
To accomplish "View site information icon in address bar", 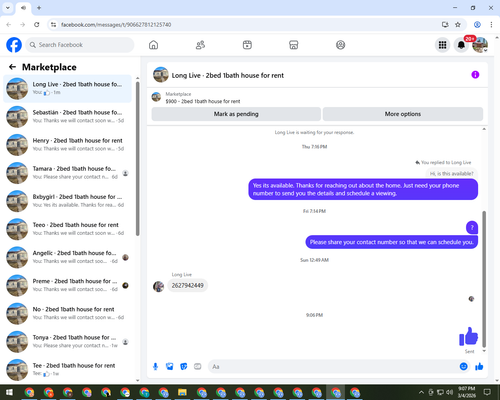I will click(x=53, y=25).
